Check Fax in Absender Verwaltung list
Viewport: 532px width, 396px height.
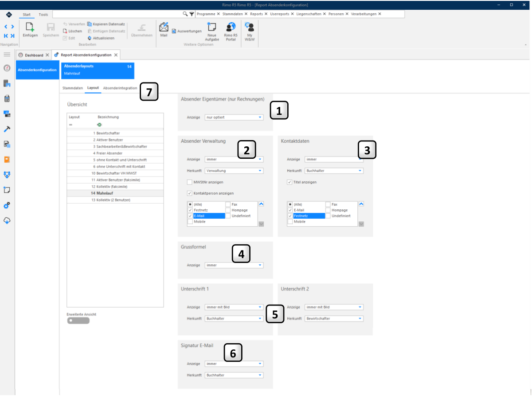(228, 204)
